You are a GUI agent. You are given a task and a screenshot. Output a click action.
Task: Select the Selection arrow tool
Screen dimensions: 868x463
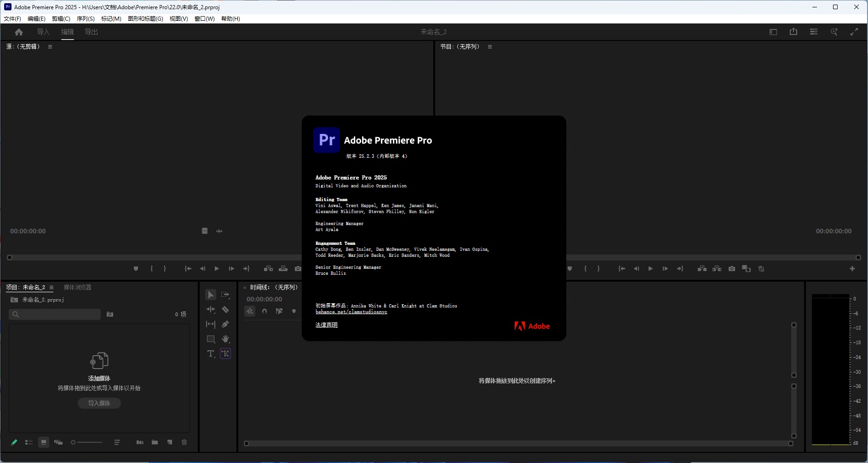[211, 295]
